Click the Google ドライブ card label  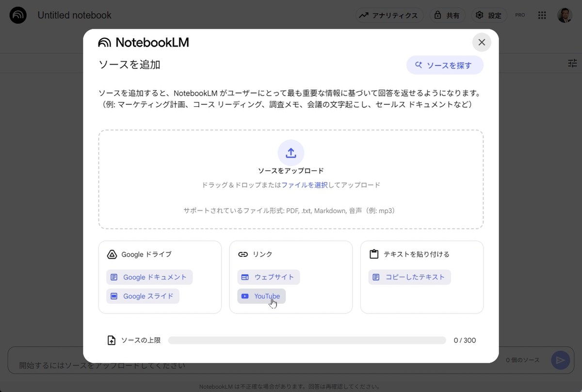point(146,254)
